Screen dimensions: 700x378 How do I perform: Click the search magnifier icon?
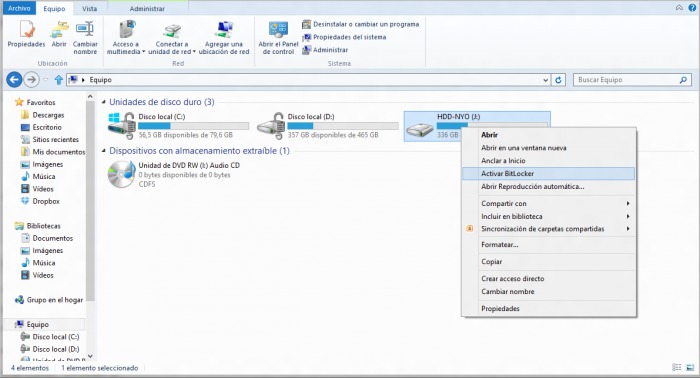click(683, 80)
